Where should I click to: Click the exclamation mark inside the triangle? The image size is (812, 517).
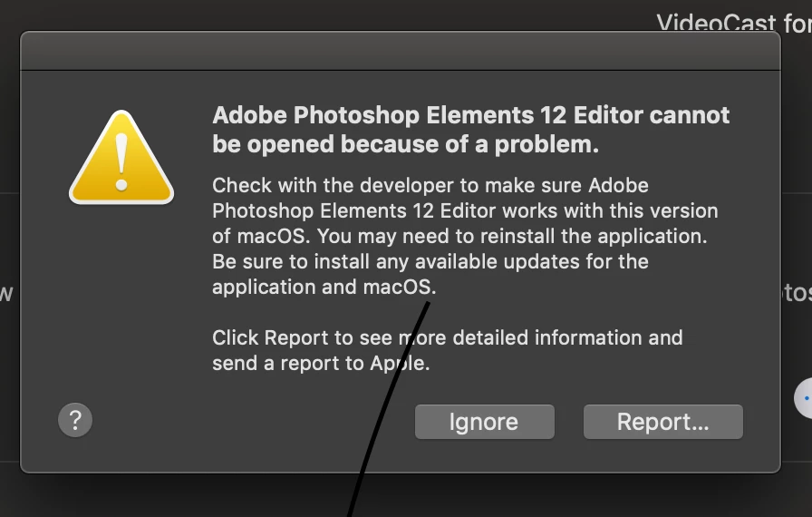pos(121,162)
